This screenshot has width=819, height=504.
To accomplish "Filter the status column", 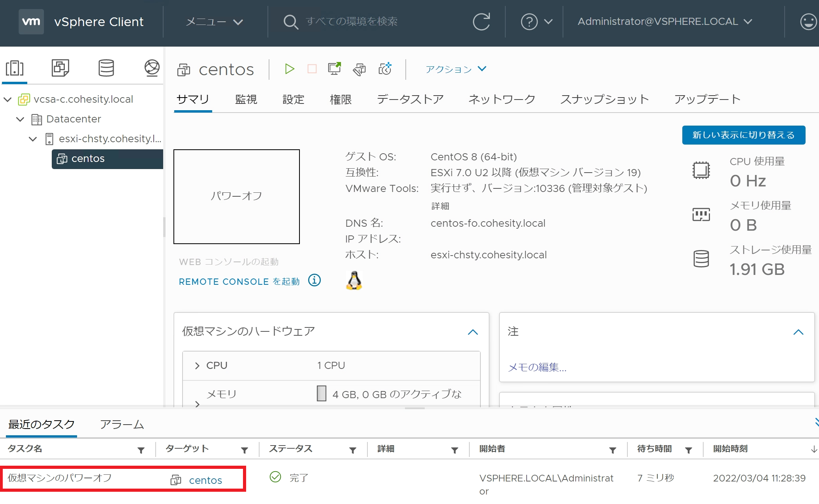I will click(353, 450).
